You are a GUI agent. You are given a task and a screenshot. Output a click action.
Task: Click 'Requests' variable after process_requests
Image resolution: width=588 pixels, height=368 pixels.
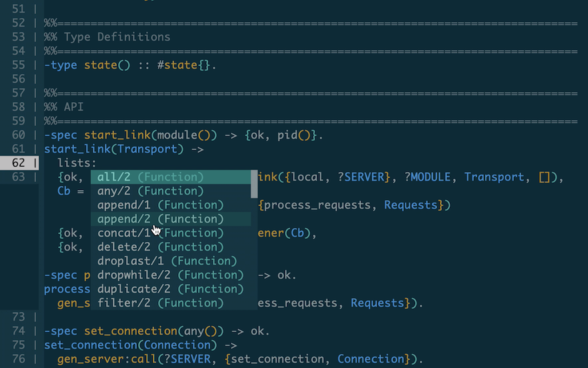click(410, 205)
